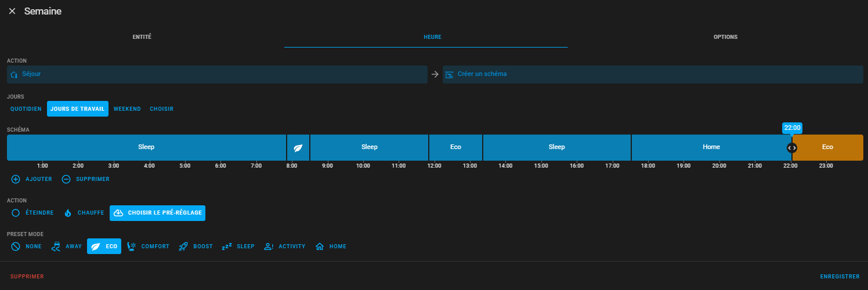Select the Sleep preset mode
The image size is (868, 290).
[238, 246]
